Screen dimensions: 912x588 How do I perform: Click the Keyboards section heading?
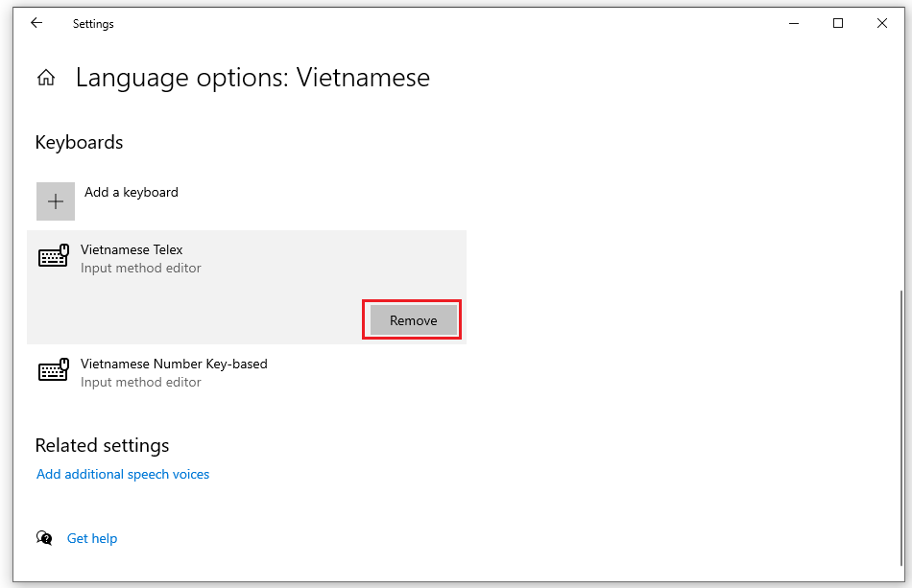79,142
